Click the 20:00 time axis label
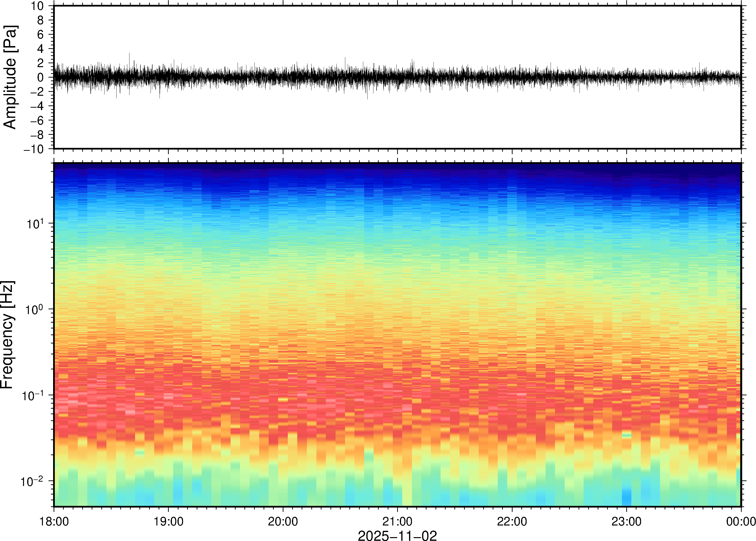Viewport: 756px width, 541px height. click(x=283, y=521)
